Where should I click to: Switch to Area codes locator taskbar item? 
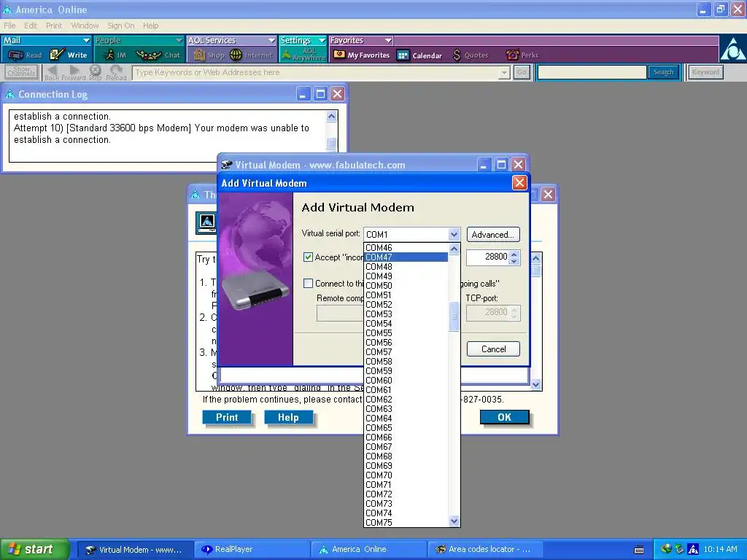pyautogui.click(x=486, y=550)
